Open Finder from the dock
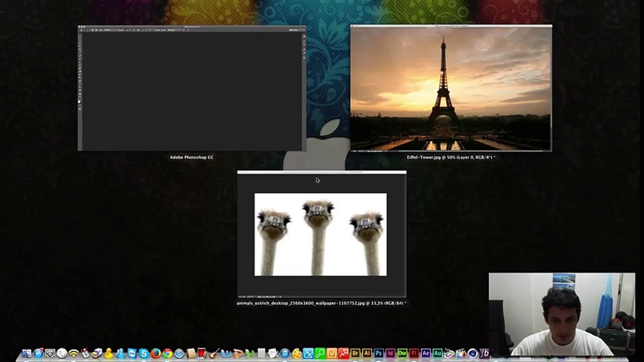644x362 pixels. [x=27, y=353]
